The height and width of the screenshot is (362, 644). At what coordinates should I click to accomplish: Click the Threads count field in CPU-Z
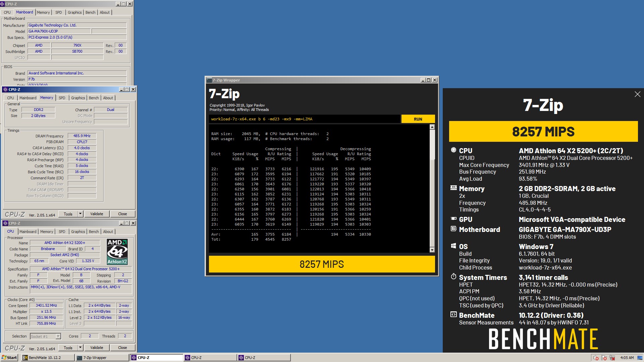click(x=125, y=336)
